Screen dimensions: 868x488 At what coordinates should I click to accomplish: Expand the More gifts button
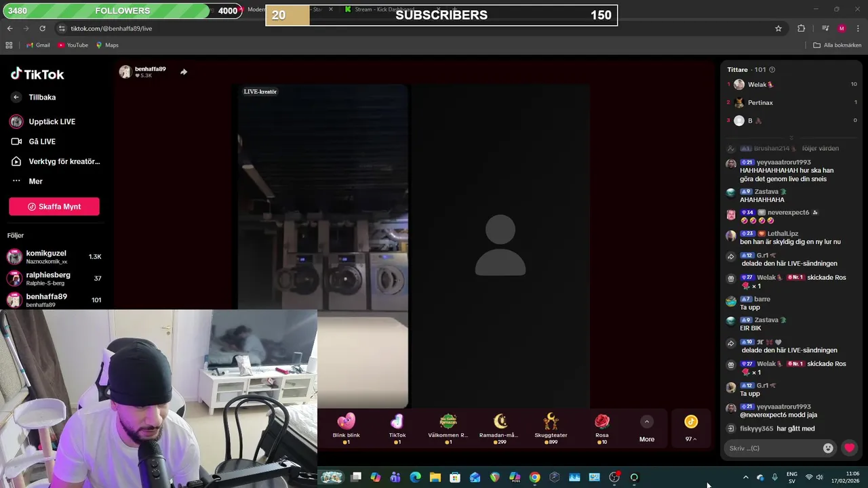(x=647, y=429)
